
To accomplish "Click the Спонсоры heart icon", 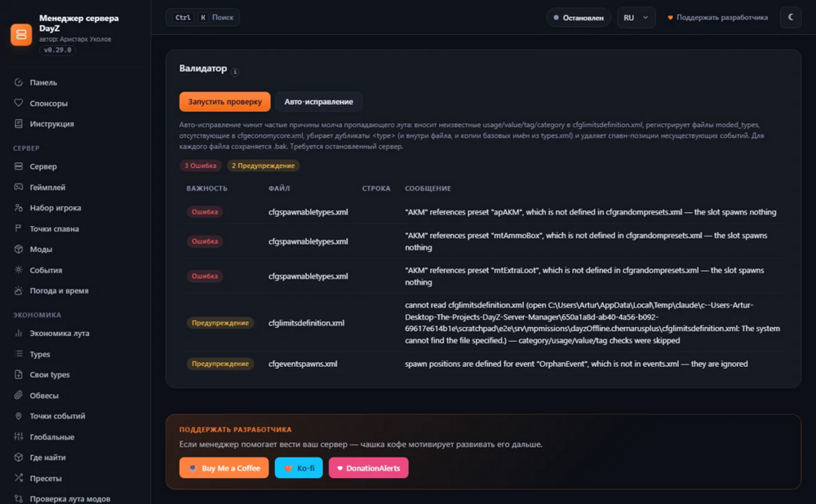I will pyautogui.click(x=19, y=103).
